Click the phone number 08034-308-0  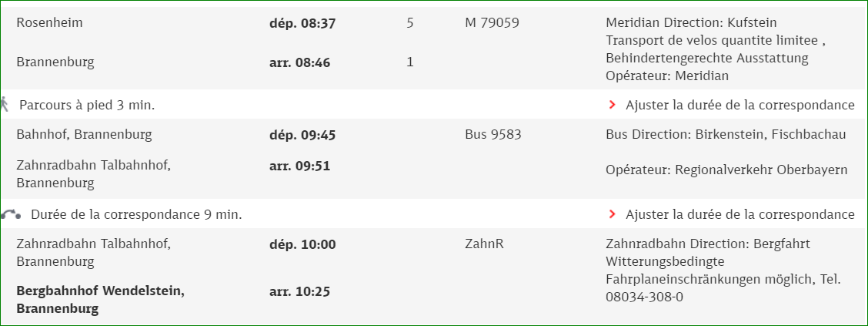coord(644,297)
